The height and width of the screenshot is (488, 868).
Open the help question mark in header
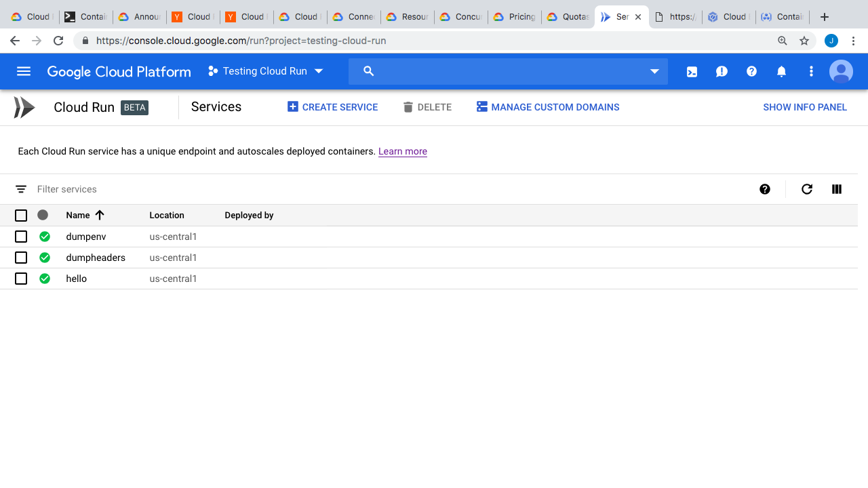751,71
